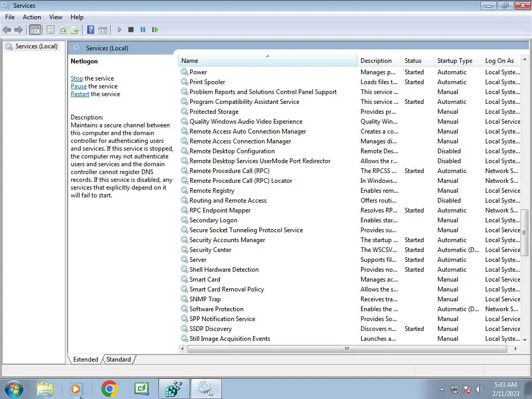
Task: Select the Security Center service
Action: 350,250
